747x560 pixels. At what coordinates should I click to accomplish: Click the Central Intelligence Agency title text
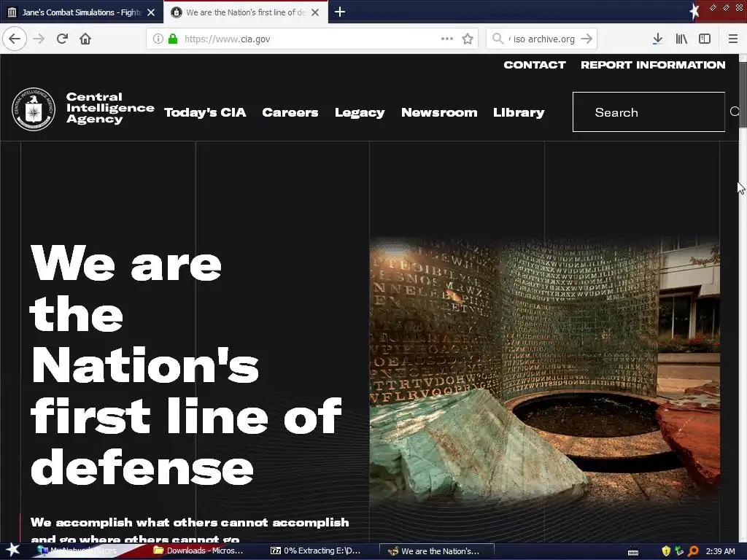[x=110, y=108]
